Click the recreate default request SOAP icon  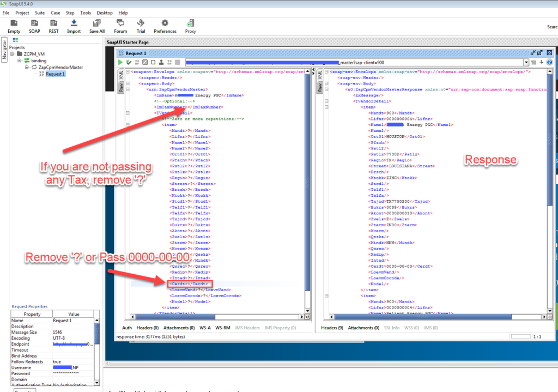click(x=137, y=62)
